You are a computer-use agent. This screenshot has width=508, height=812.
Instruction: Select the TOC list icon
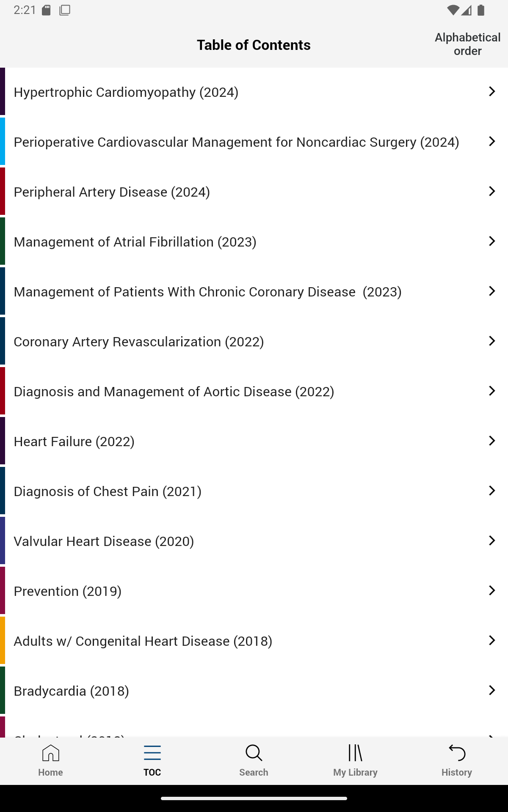pos(152,753)
